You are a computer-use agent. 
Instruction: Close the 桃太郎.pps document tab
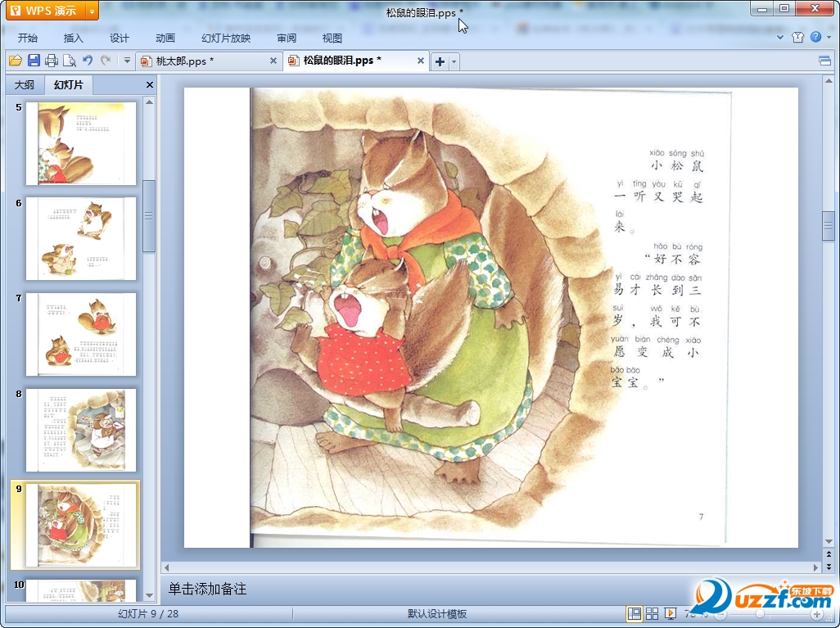pos(273,61)
